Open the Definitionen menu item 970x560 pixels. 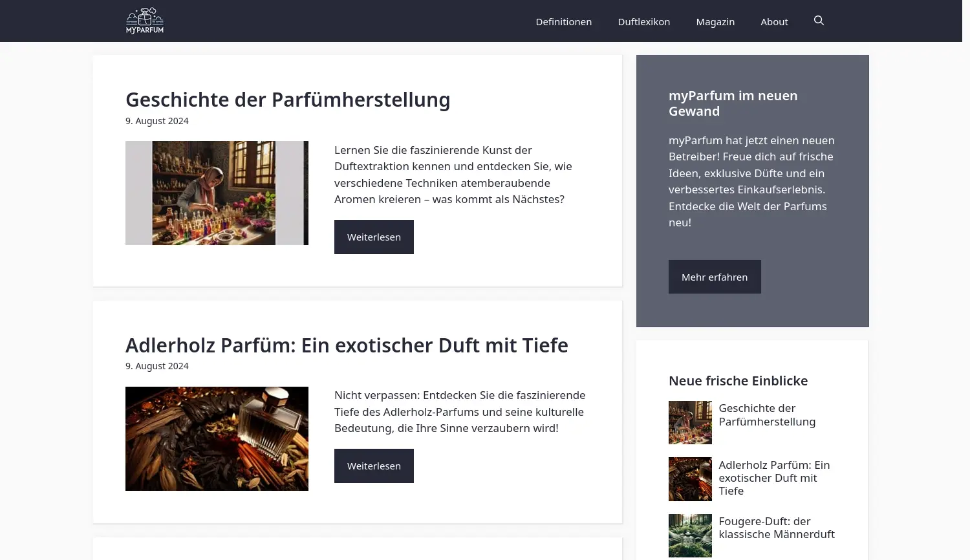point(563,21)
